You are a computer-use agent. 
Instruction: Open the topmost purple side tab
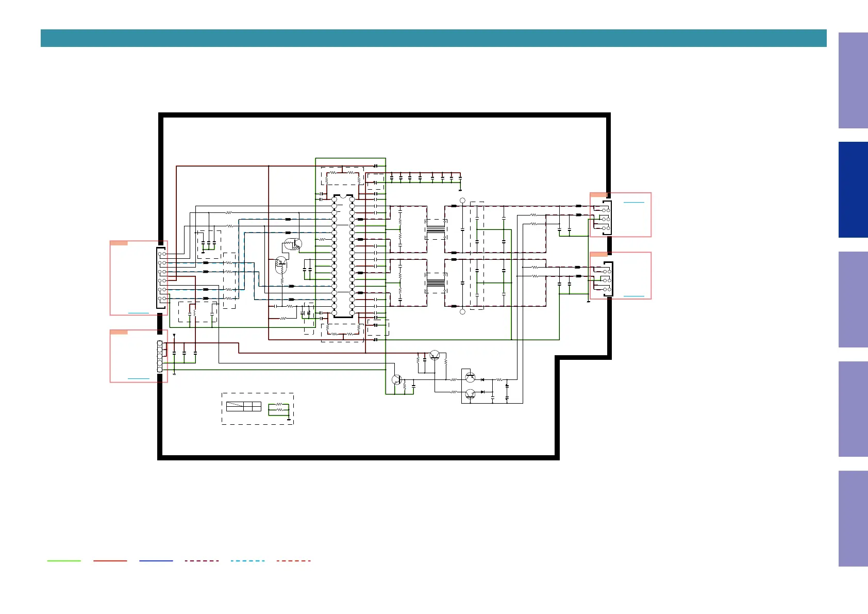coord(853,80)
